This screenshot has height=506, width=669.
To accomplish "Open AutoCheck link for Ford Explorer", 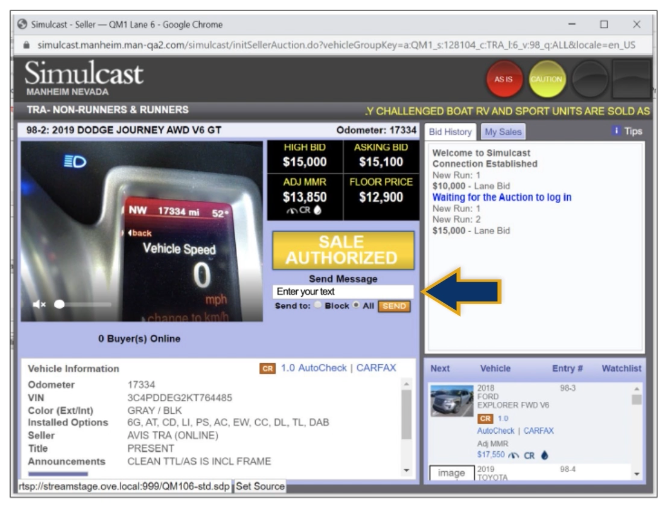I will (x=496, y=431).
